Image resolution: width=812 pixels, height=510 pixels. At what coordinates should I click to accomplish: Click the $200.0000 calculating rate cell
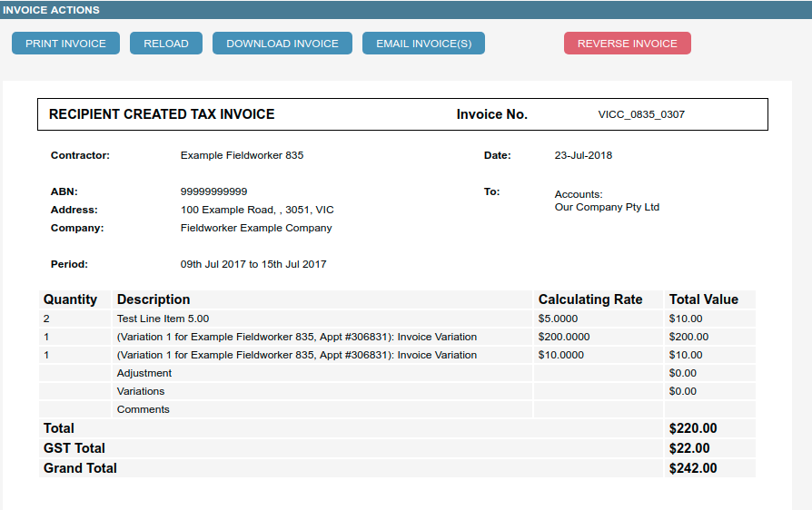pos(563,337)
